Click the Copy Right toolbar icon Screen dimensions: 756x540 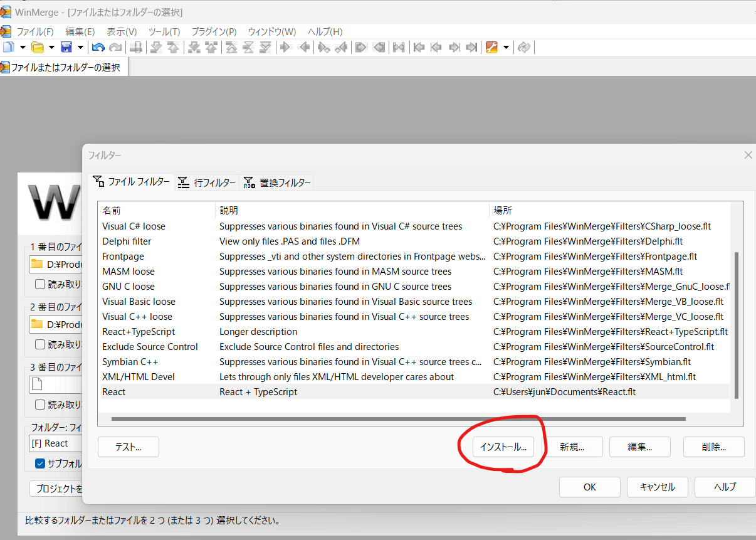coord(286,47)
